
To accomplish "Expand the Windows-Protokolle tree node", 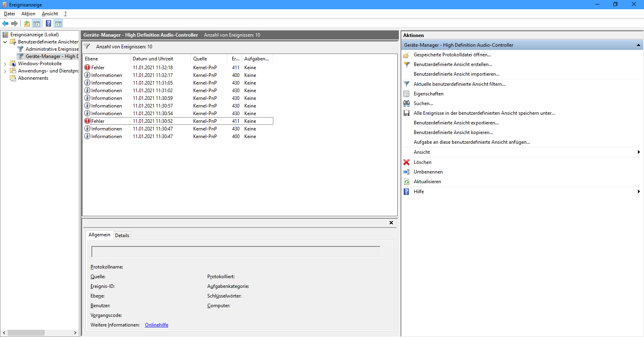I will tap(5, 64).
